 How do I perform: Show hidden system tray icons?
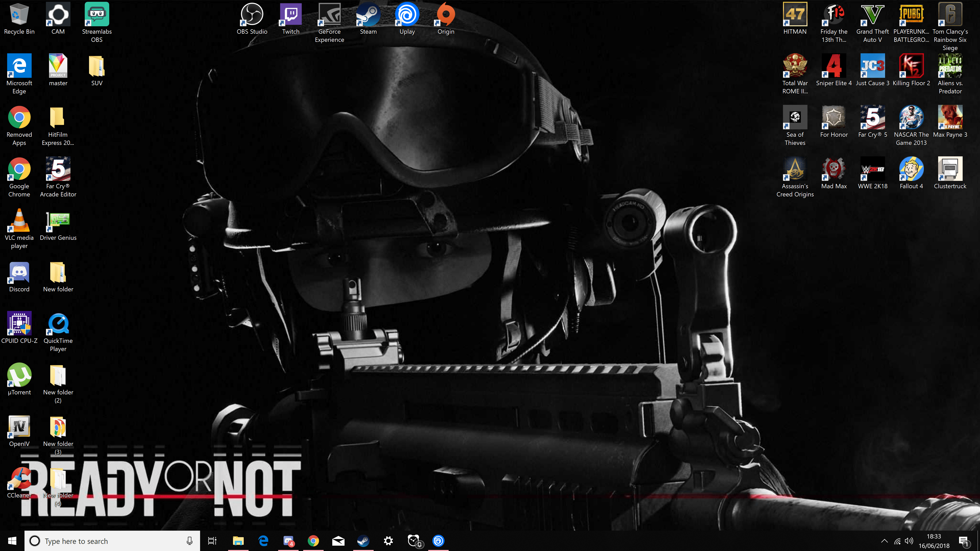coord(884,541)
